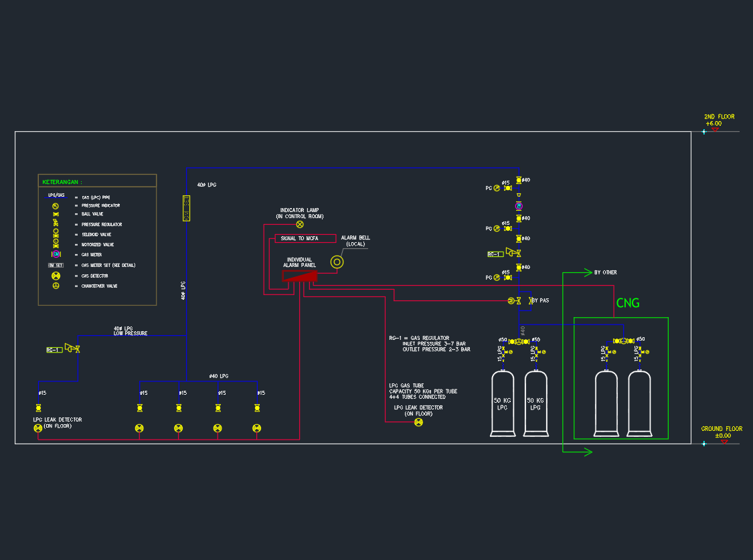Click the BY OTHER arrow label
The width and height of the screenshot is (753, 560).
coord(605,272)
